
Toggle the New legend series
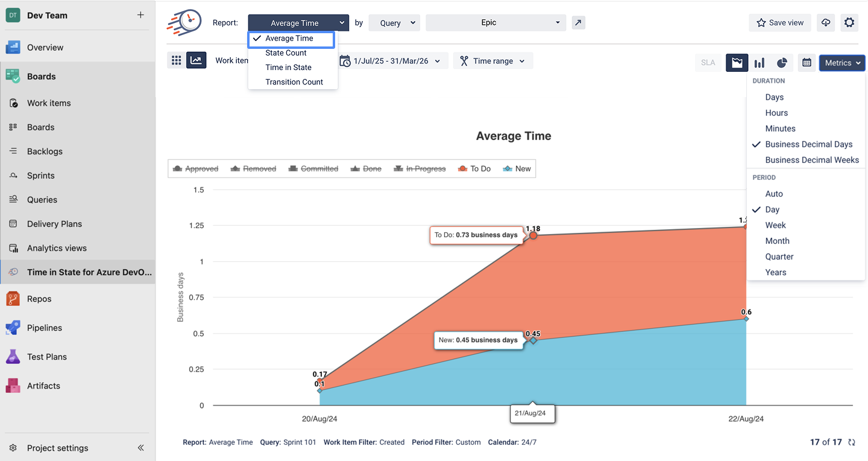517,169
